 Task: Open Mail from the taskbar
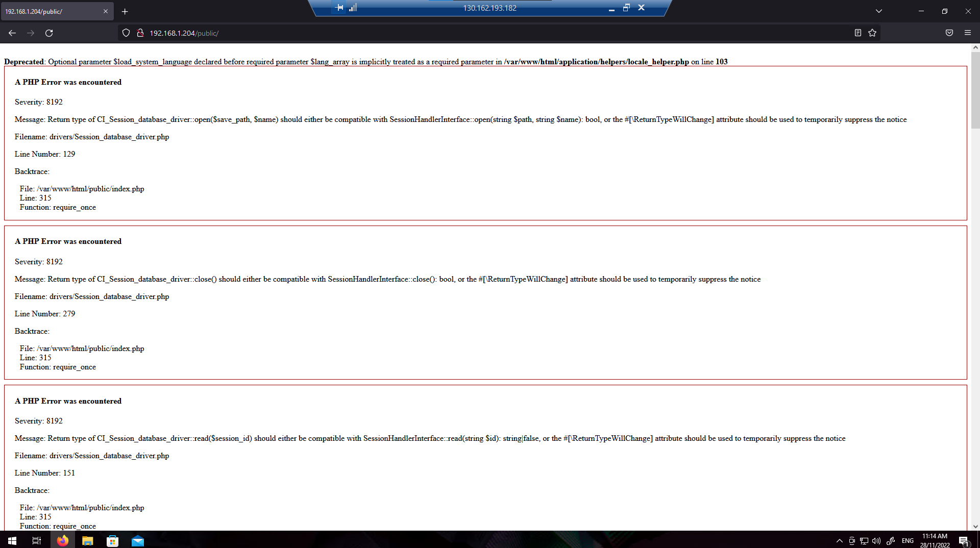(x=137, y=540)
